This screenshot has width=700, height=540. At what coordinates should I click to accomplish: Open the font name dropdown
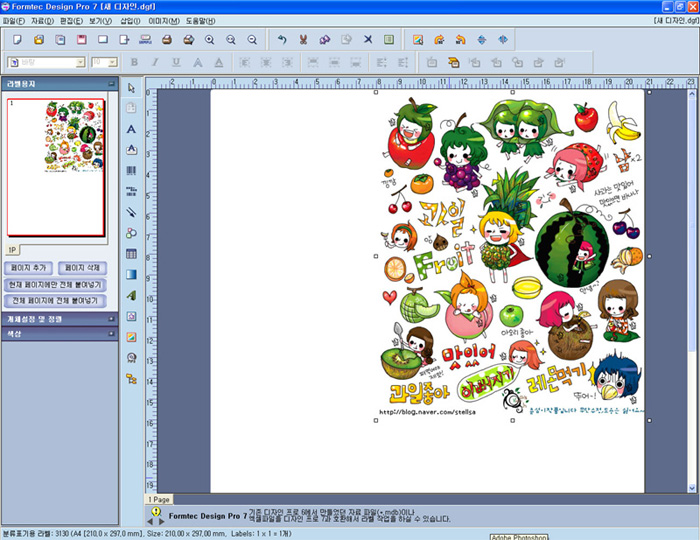click(80, 62)
